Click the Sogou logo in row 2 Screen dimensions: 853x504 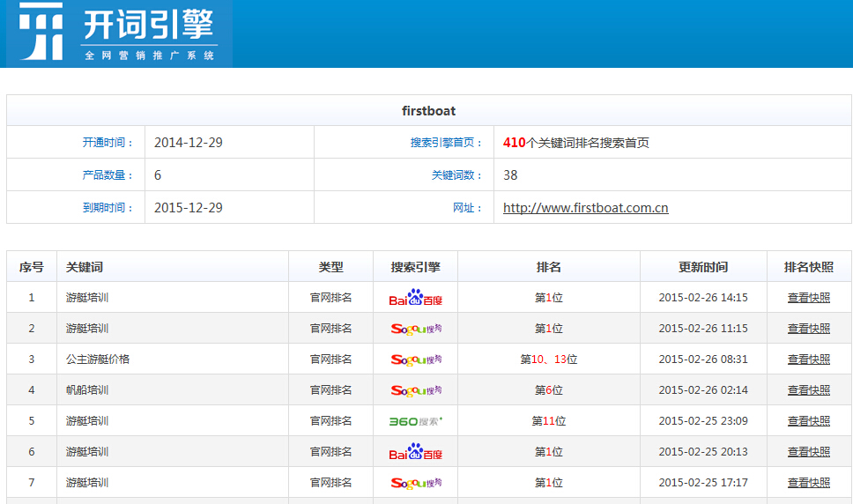(416, 329)
